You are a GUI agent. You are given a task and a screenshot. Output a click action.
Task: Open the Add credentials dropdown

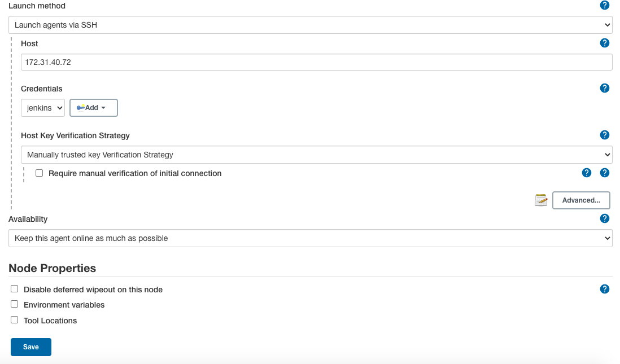[93, 107]
